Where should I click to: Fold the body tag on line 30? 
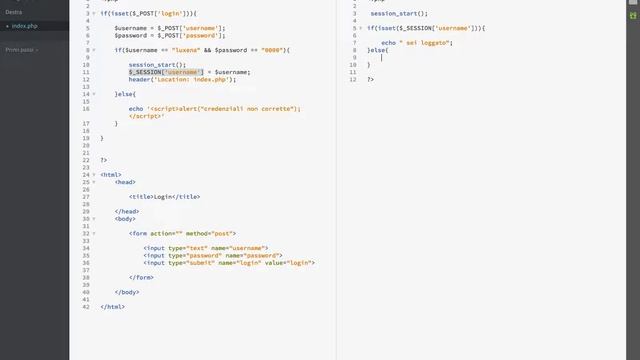point(94,219)
